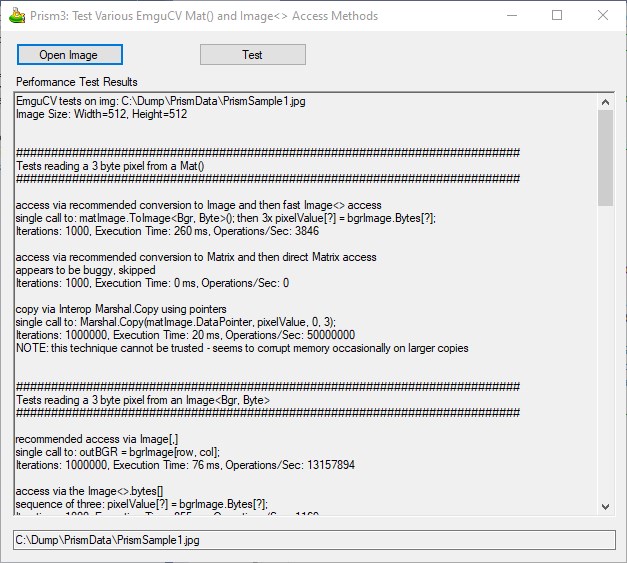Click the "Image Size: Width=512" line
The image size is (627, 563).
tap(101, 114)
